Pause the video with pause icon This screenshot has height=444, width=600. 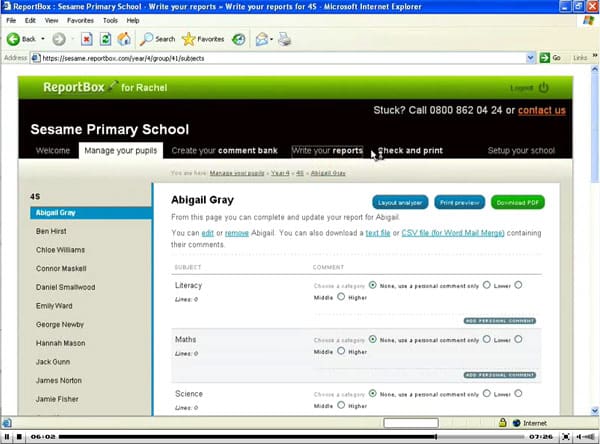pyautogui.click(x=7, y=436)
